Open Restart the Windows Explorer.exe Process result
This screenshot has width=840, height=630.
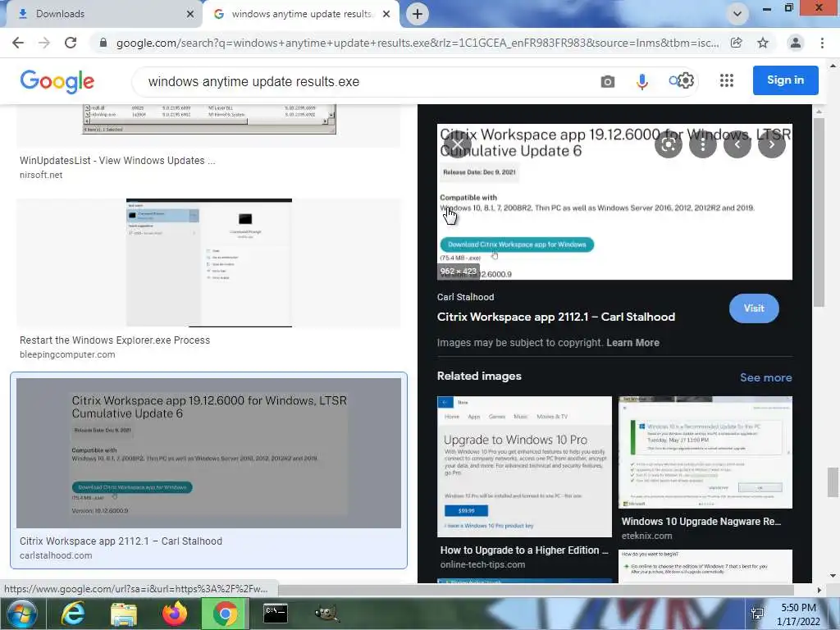click(115, 340)
